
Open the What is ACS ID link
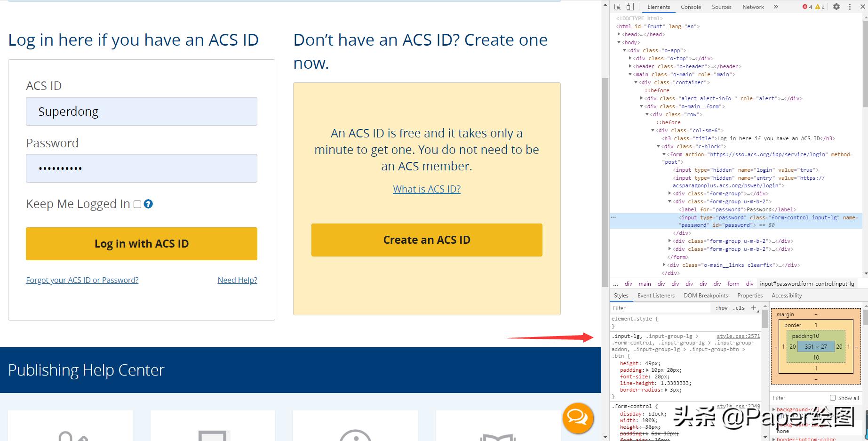coord(427,189)
